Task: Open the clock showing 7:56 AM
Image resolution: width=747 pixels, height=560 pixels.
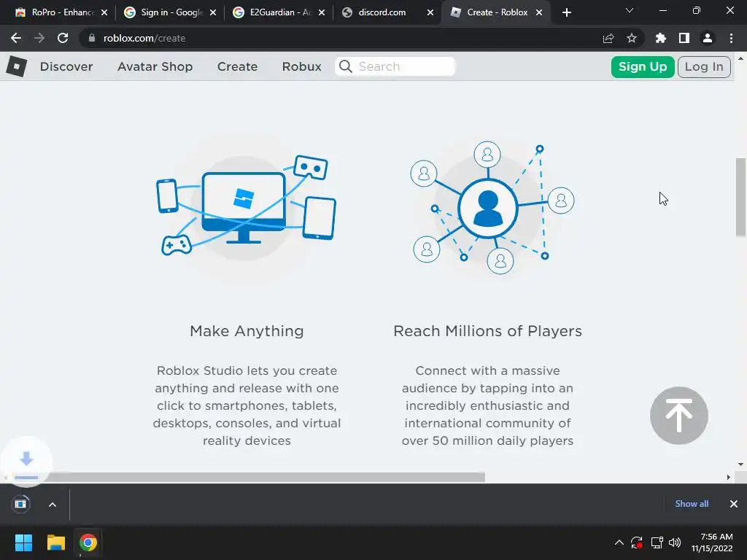Action: click(x=712, y=542)
